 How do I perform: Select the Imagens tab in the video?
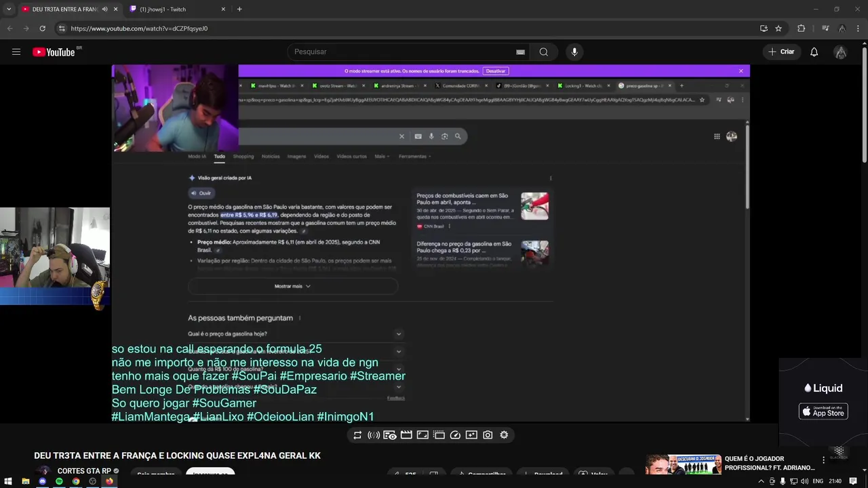pyautogui.click(x=296, y=157)
